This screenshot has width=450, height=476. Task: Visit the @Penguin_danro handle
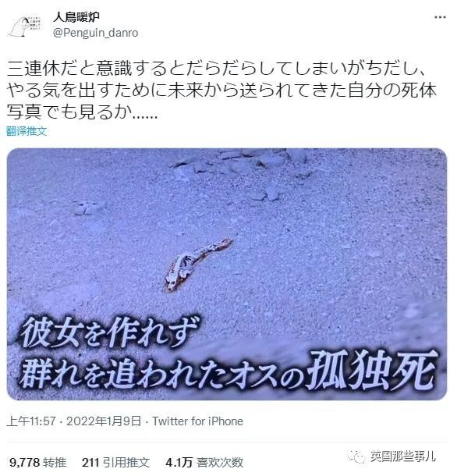pos(96,33)
